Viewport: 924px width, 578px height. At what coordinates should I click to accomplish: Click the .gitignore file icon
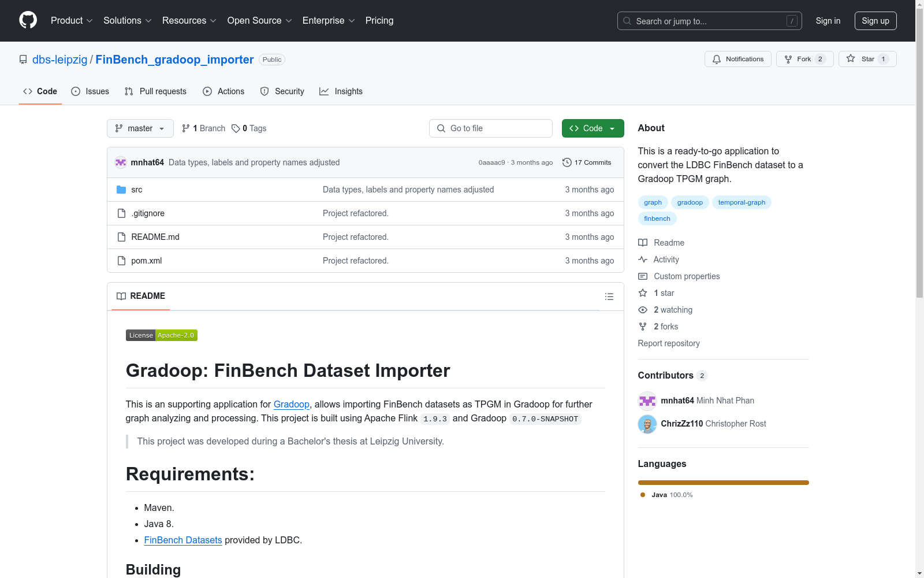(x=121, y=213)
